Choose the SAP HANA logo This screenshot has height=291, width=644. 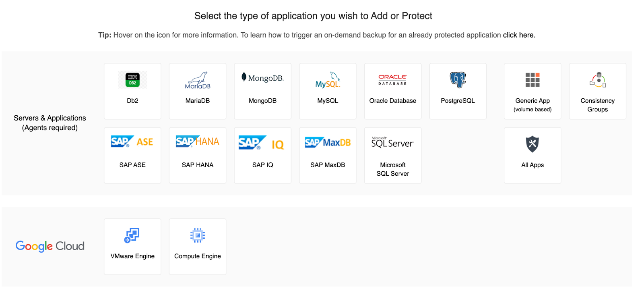[198, 141]
